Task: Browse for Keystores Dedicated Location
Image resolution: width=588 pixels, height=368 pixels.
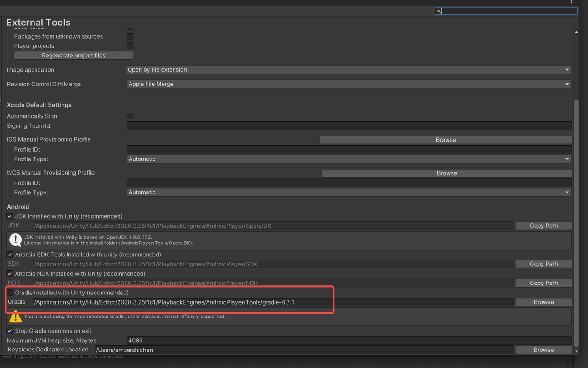Action: click(x=543, y=350)
